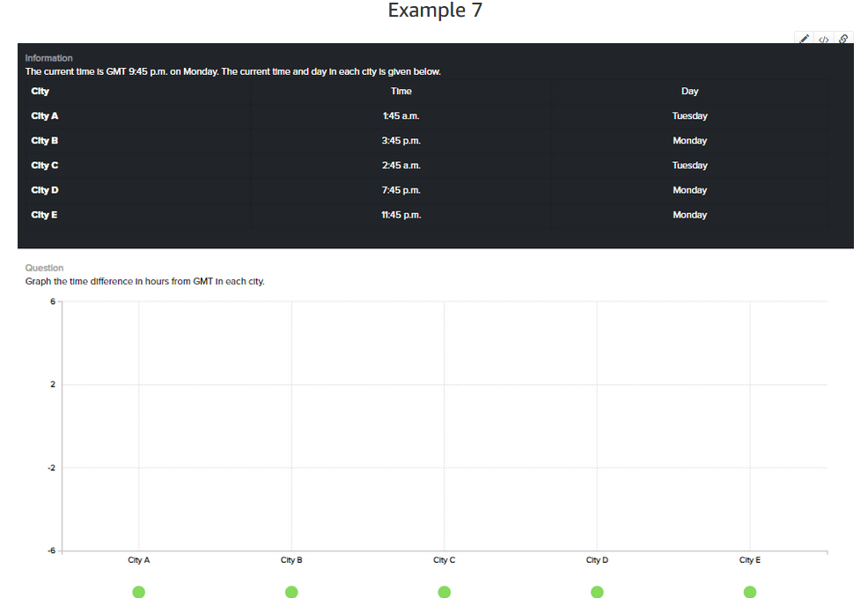Open the embed code icon
This screenshot has width=868, height=598.
[824, 40]
